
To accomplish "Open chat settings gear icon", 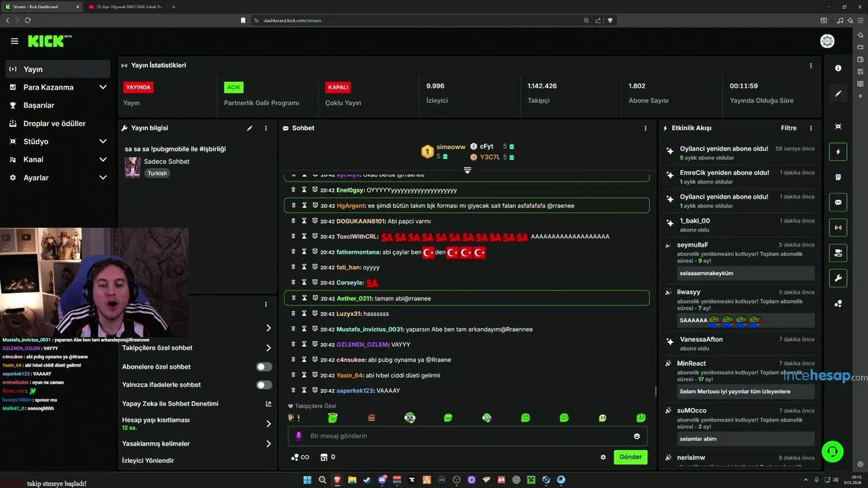I will pos(603,457).
